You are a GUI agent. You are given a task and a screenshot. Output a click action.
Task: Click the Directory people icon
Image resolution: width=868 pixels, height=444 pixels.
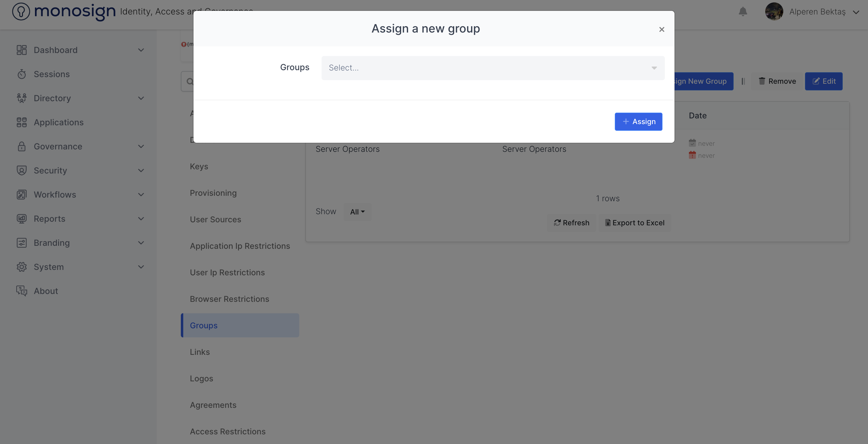22,98
